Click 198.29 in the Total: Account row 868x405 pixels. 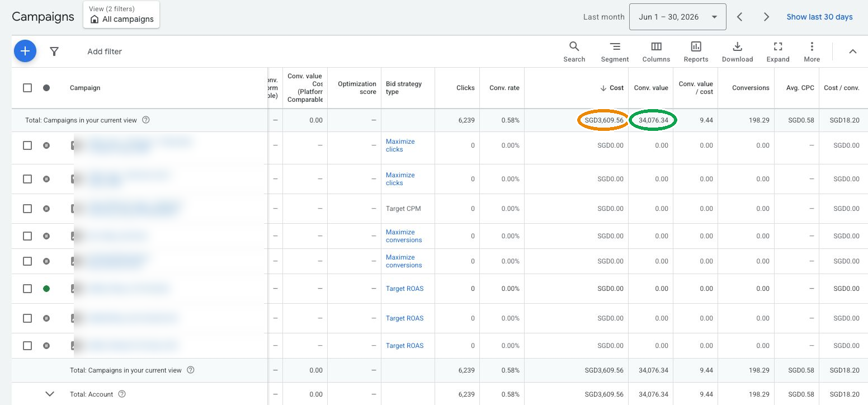pos(759,394)
